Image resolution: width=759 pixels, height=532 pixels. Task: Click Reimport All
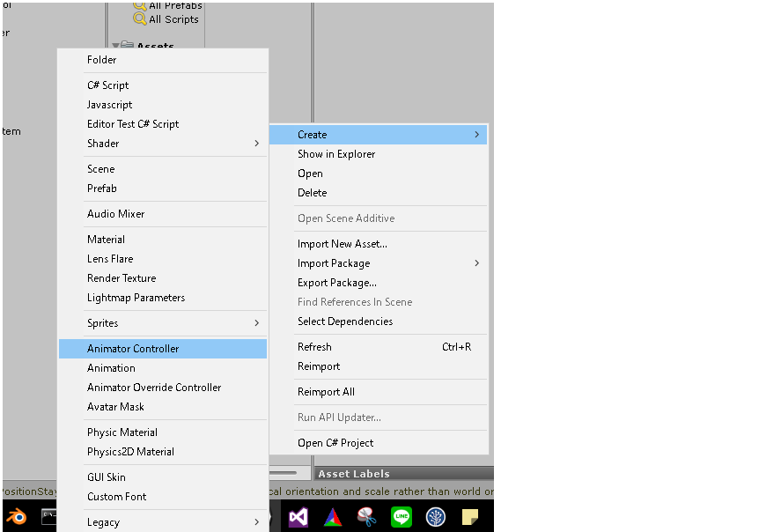click(378, 392)
